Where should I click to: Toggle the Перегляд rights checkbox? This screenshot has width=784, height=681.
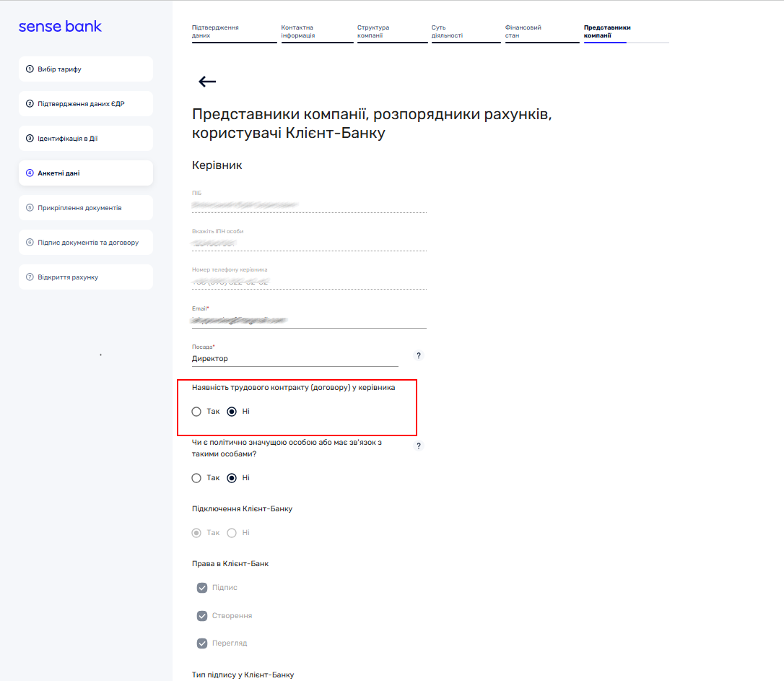click(x=202, y=643)
